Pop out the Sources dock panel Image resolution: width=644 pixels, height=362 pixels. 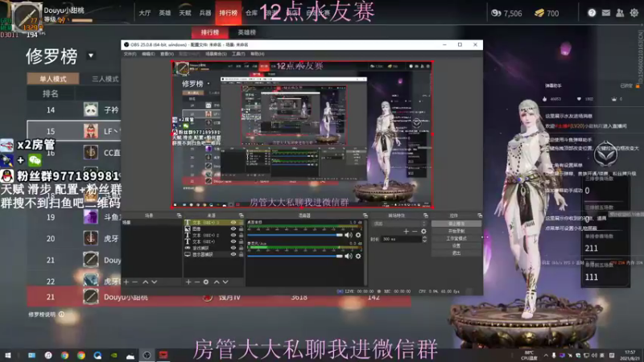(241, 216)
